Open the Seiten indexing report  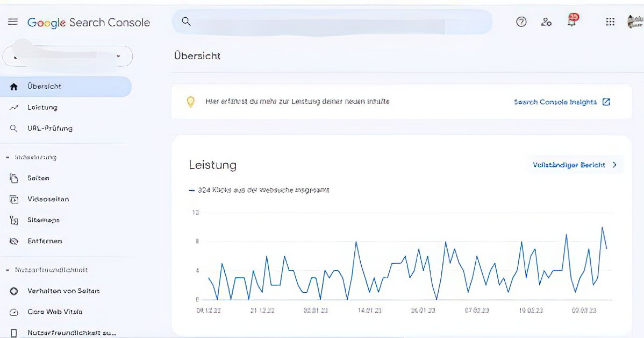click(x=38, y=178)
